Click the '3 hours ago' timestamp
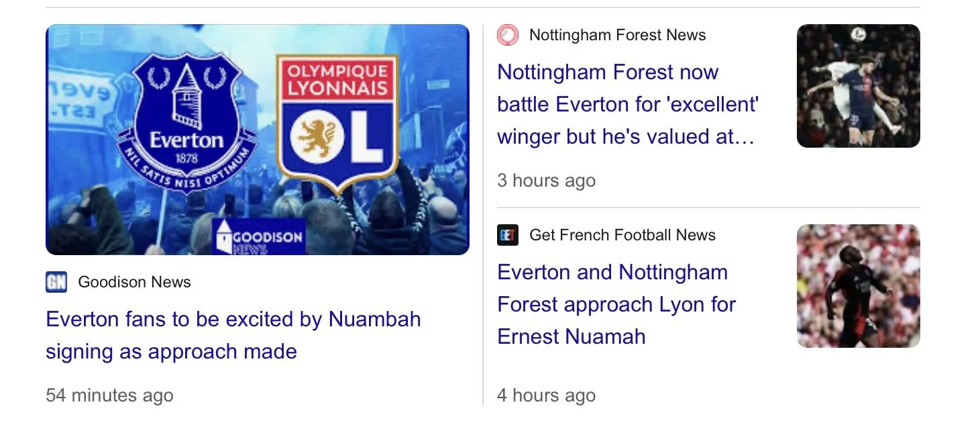 (546, 181)
